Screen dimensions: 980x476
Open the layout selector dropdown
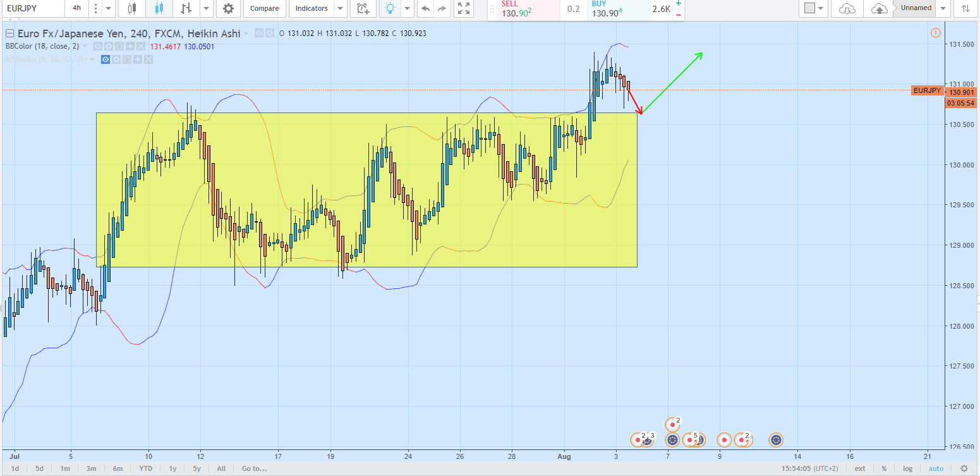[814, 8]
